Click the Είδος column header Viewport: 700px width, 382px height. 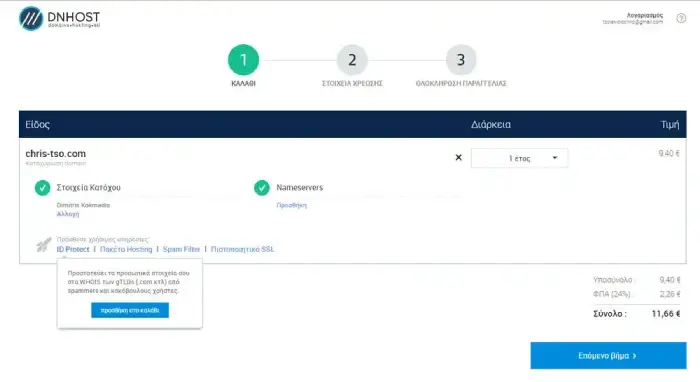[38, 125]
